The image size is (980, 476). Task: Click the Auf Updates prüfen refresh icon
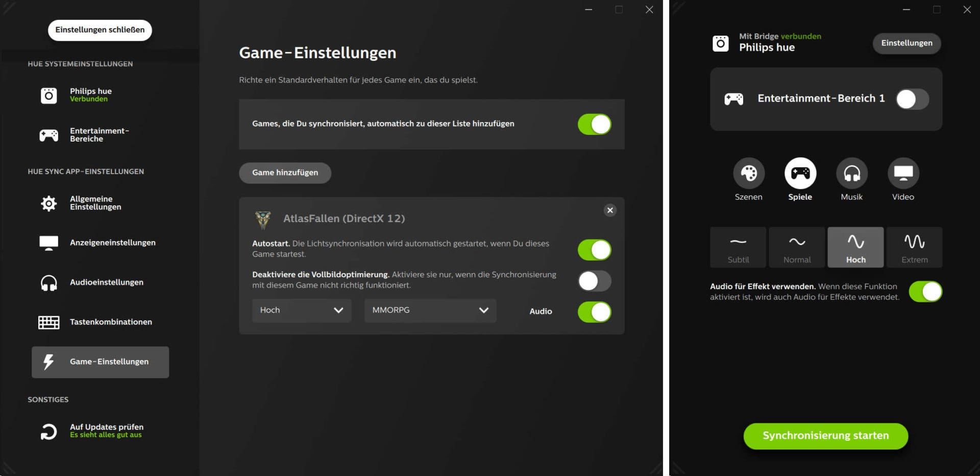pos(49,431)
